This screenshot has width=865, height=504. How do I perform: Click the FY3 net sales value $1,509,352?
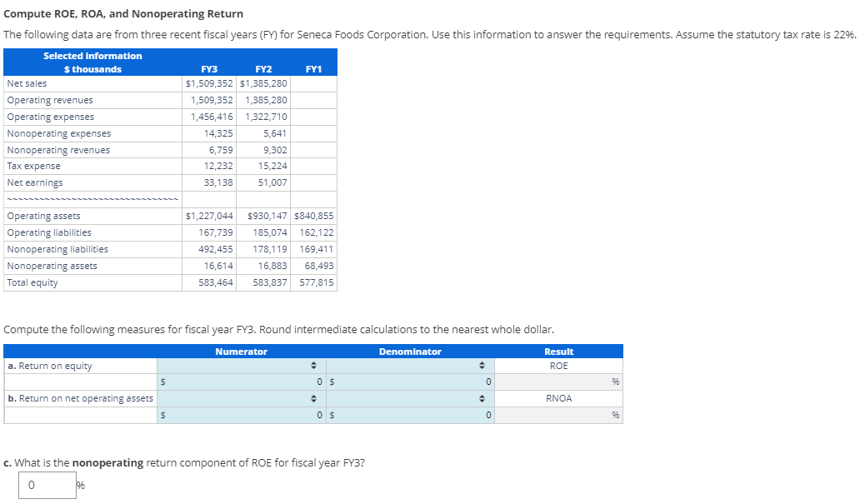click(x=209, y=83)
